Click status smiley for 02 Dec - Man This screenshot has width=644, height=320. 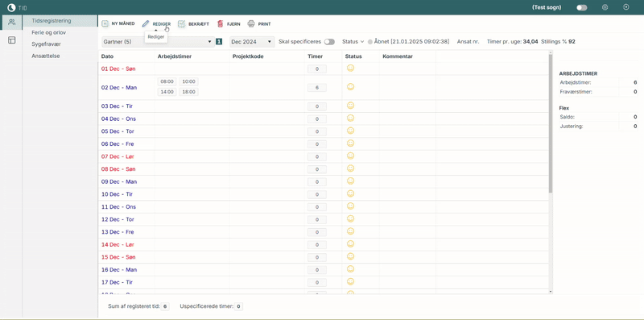tap(350, 87)
